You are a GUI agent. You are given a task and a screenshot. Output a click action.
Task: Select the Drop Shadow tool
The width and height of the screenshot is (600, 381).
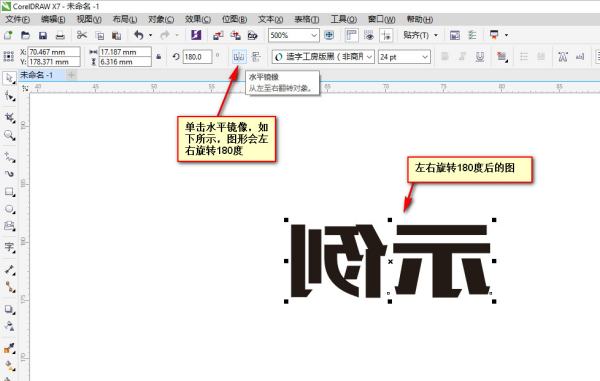point(9,309)
